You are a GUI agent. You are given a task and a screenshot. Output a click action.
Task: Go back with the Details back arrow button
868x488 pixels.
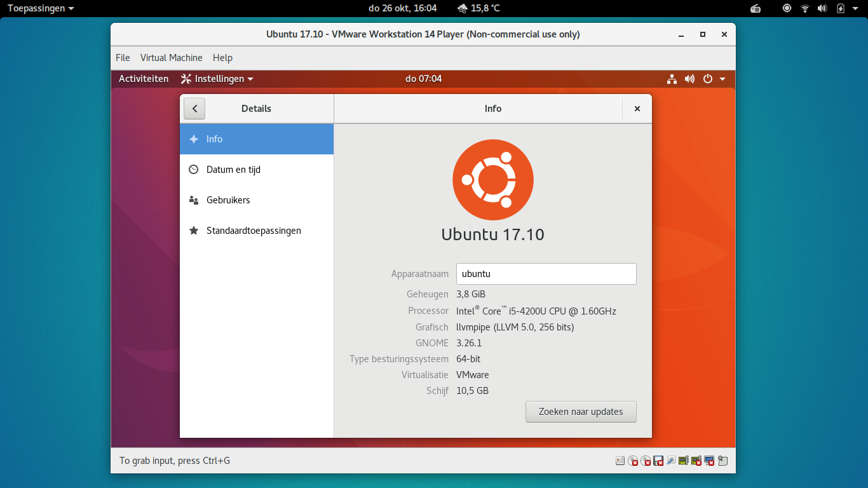(x=194, y=109)
